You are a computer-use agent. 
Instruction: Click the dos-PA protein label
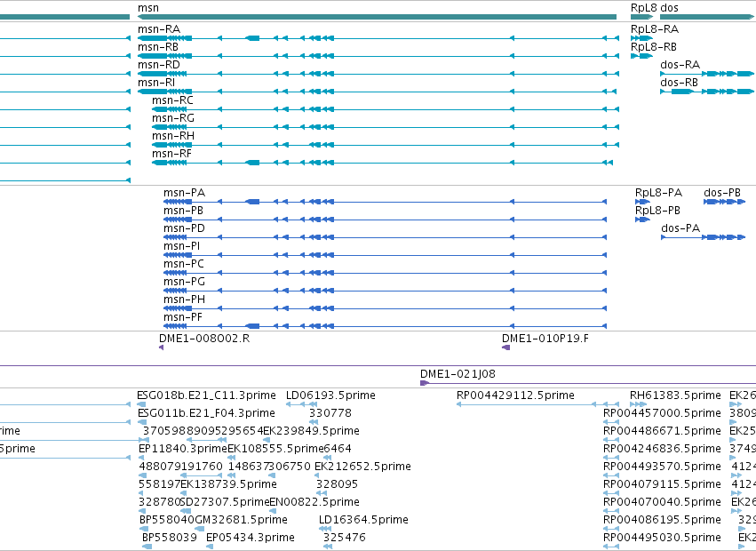click(x=680, y=228)
